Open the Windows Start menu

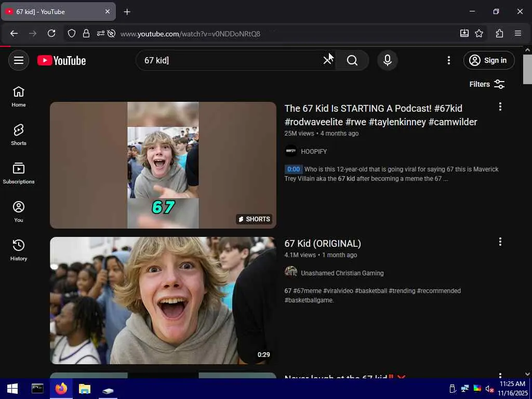coord(12,389)
